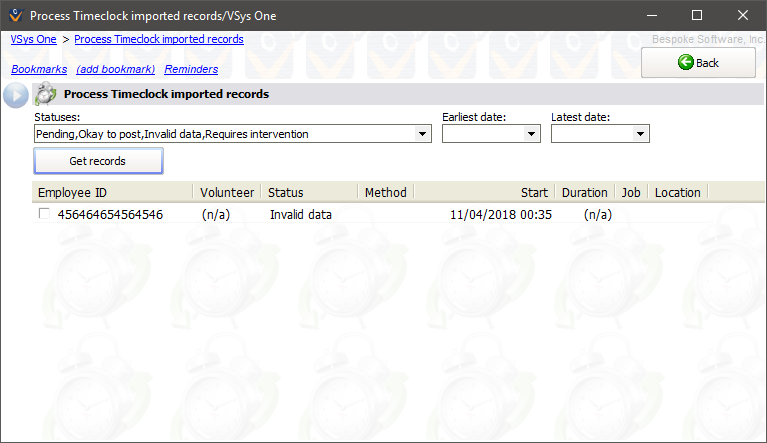
Task: Click Process Timeclock imported records breadcrumb link
Action: [158, 39]
